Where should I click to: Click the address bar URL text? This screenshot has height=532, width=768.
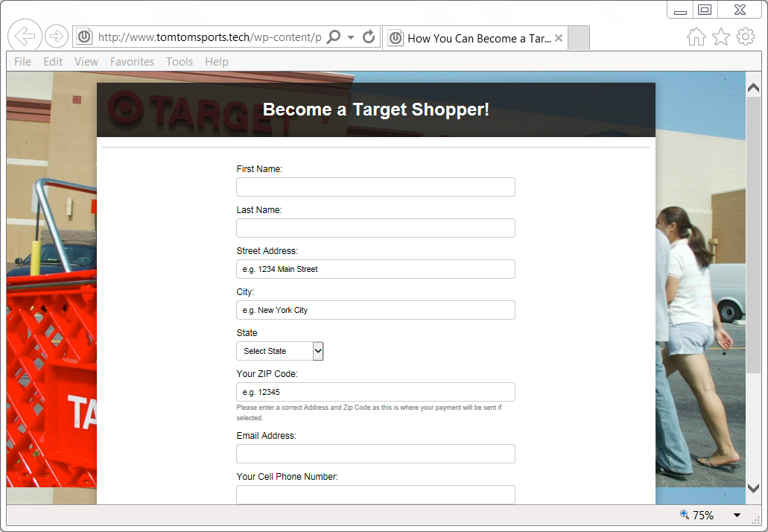click(209, 37)
